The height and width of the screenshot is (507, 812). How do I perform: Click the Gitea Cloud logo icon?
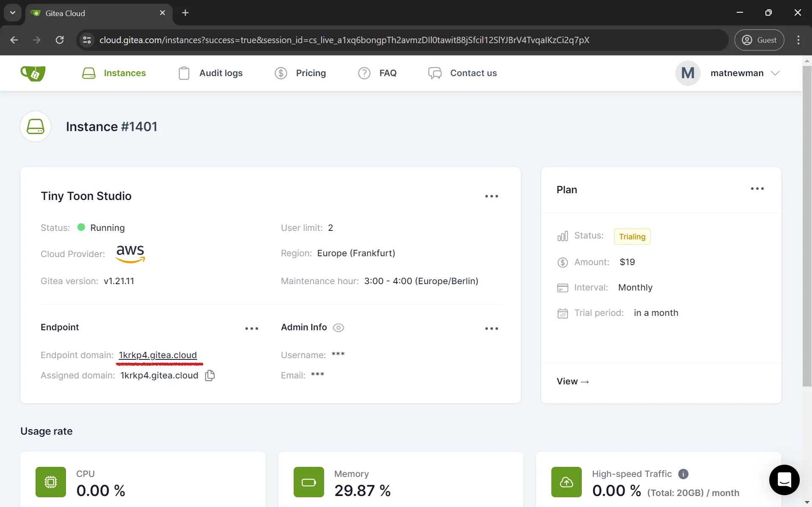[x=33, y=73]
